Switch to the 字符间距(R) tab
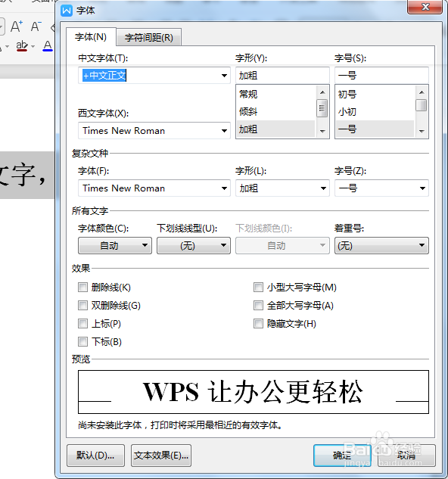This screenshot has width=448, height=479. (x=149, y=38)
